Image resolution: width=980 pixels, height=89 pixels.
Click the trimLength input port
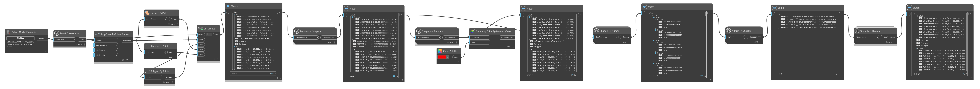(106, 55)
